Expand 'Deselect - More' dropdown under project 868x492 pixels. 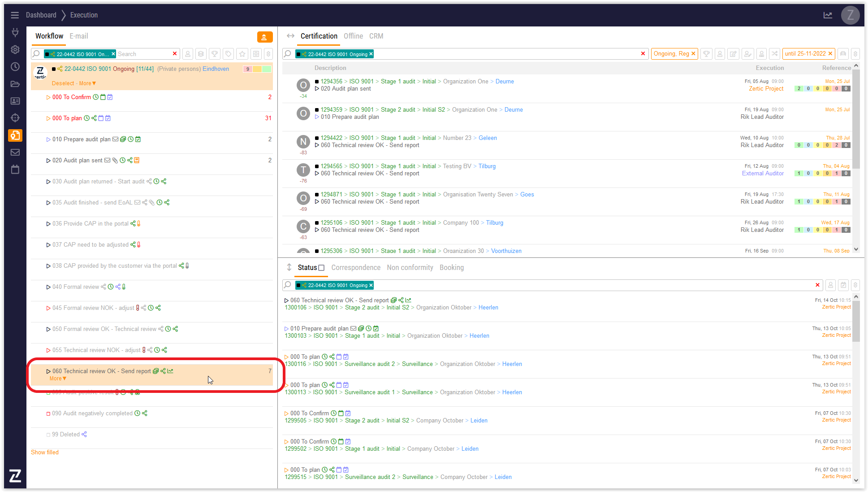(88, 83)
